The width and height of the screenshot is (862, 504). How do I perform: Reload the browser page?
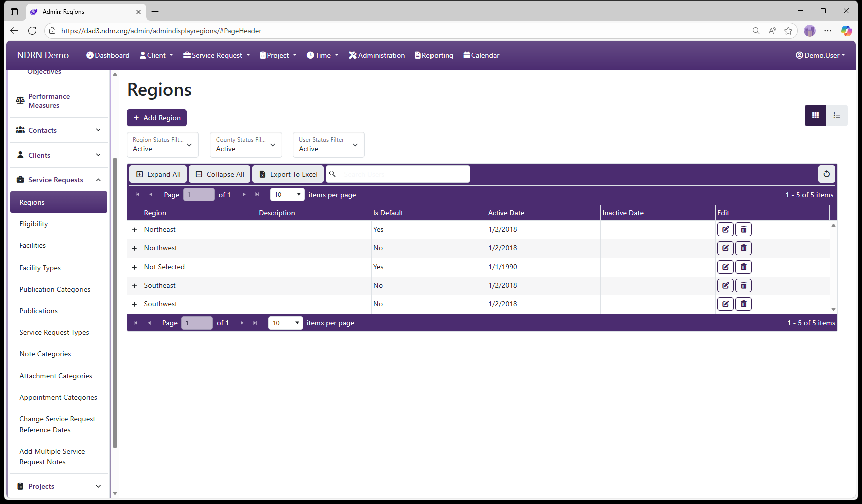32,31
